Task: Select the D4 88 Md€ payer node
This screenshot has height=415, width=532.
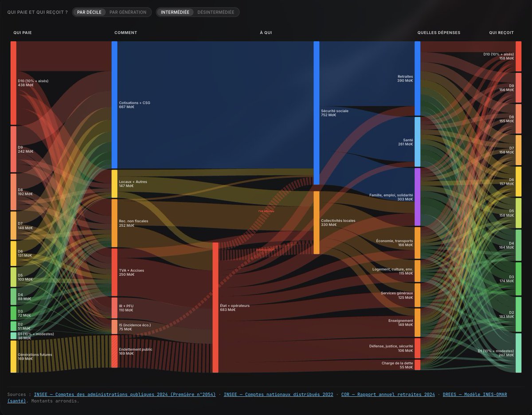Action: click(13, 297)
